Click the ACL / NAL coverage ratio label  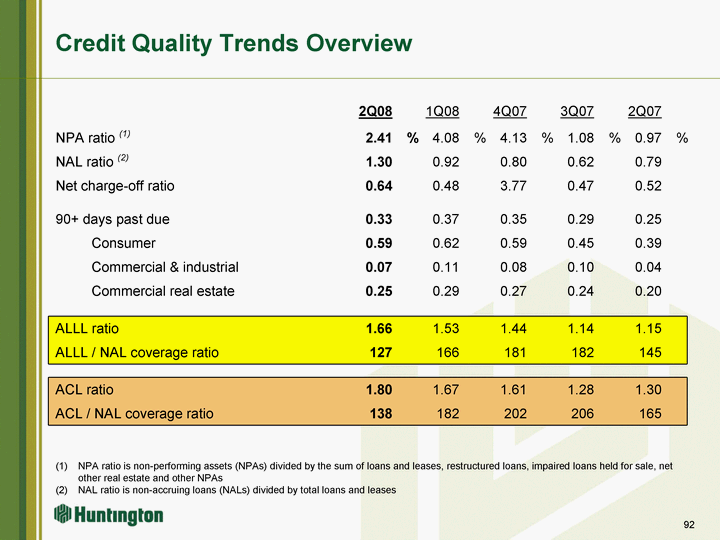(134, 413)
